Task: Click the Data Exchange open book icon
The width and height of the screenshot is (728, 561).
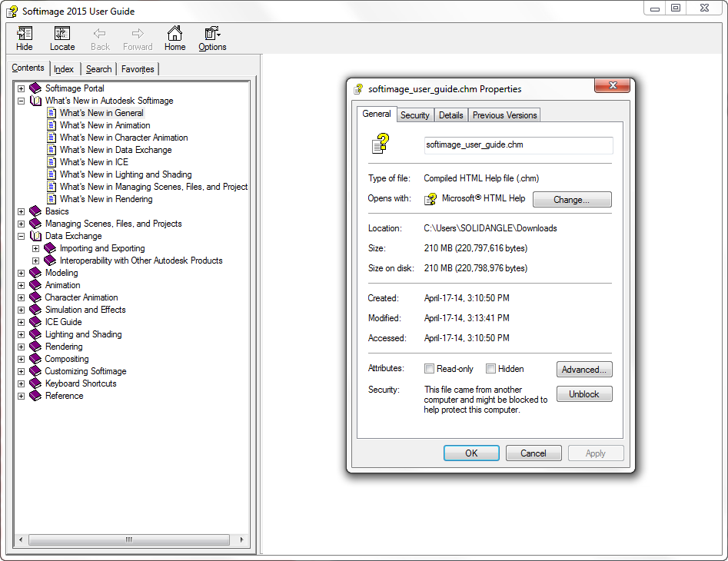Action: tap(35, 236)
